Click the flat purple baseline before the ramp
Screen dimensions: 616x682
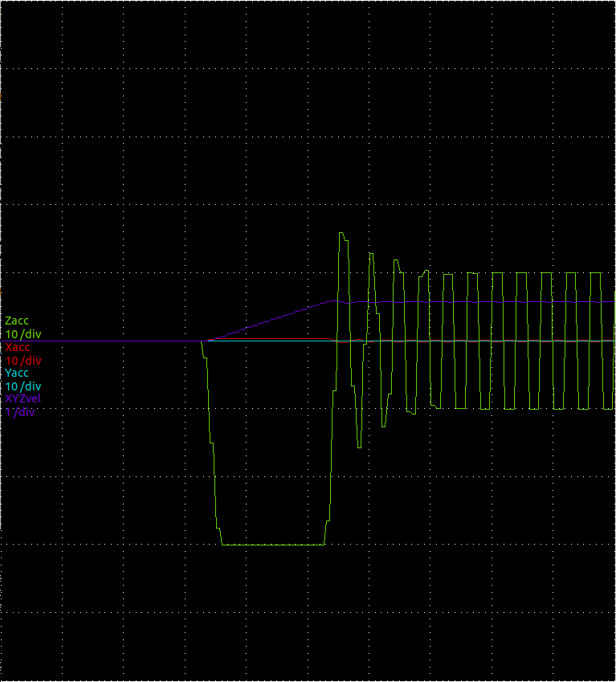[104, 341]
